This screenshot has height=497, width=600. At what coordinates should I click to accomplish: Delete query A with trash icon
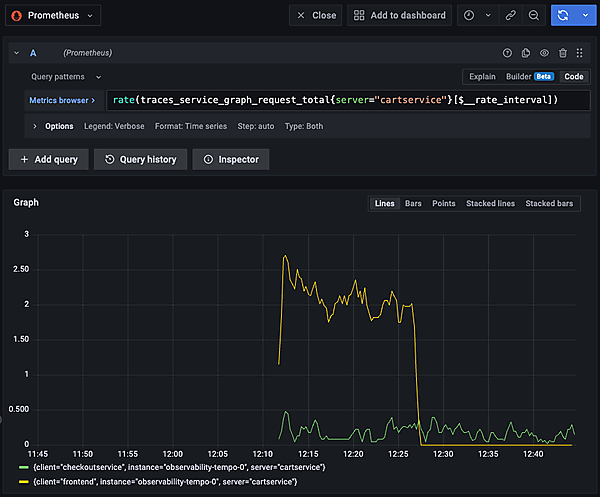tap(563, 53)
